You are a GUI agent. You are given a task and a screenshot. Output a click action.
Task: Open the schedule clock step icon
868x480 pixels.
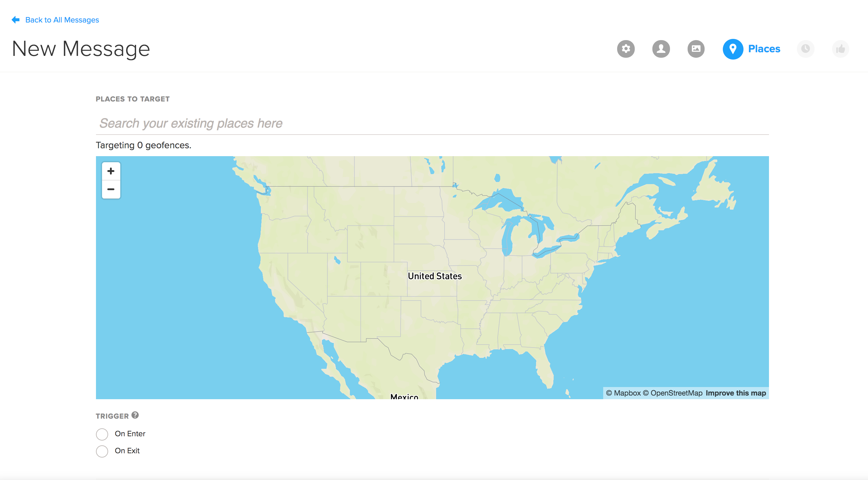click(805, 49)
